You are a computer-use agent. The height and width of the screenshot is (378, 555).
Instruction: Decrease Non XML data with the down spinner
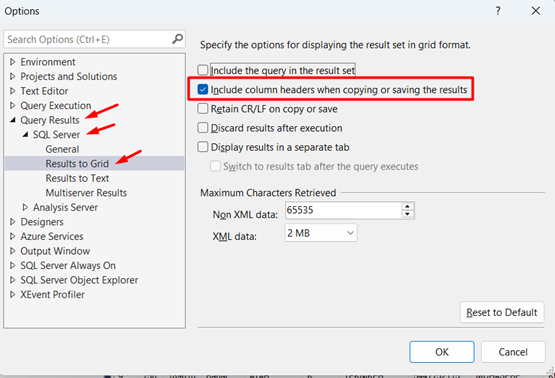(x=407, y=214)
